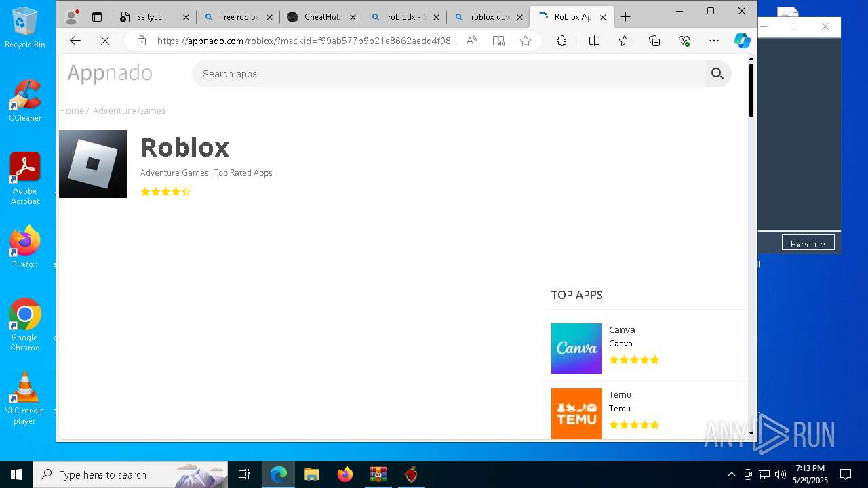
Task: Switch to the roblox download tab
Action: (x=490, y=17)
